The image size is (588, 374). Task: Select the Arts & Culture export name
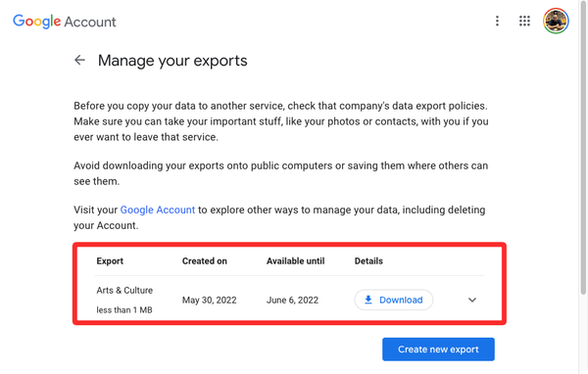124,291
